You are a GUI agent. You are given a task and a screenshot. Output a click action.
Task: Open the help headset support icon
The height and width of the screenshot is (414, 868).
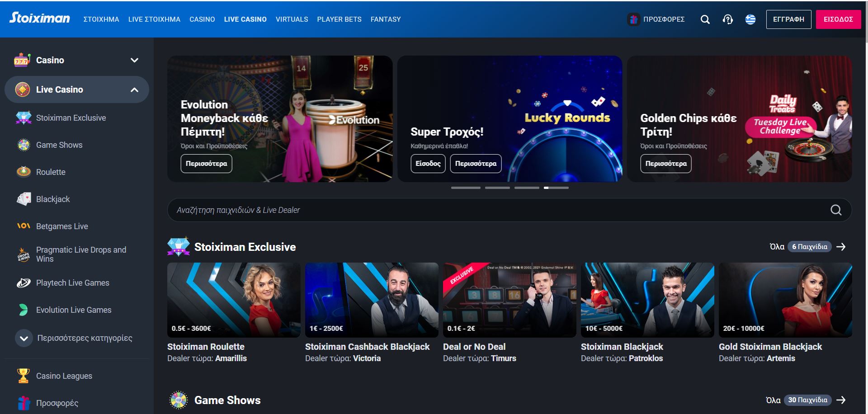pos(727,19)
